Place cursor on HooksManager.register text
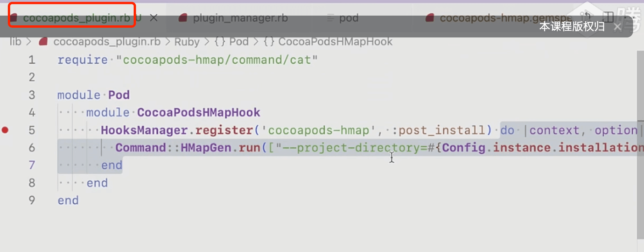Viewport: 644px width, 252px height. coord(177,130)
